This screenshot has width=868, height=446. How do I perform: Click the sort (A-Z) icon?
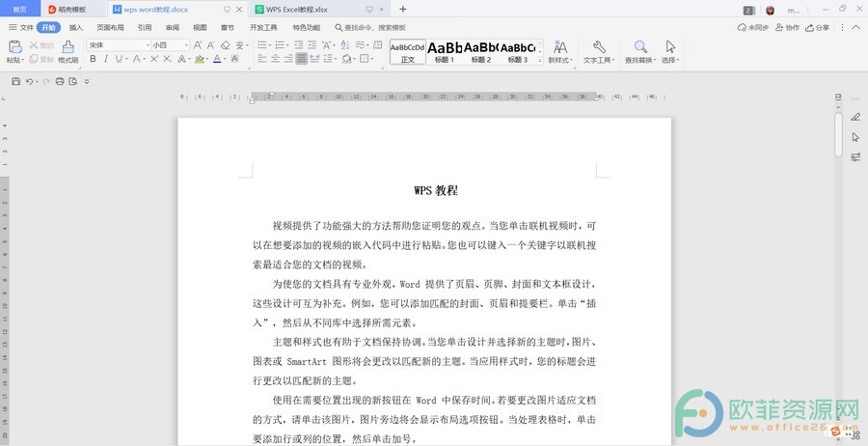click(345, 44)
